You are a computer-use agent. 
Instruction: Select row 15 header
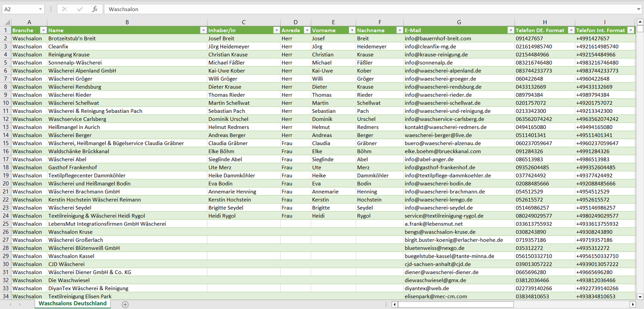point(6,143)
